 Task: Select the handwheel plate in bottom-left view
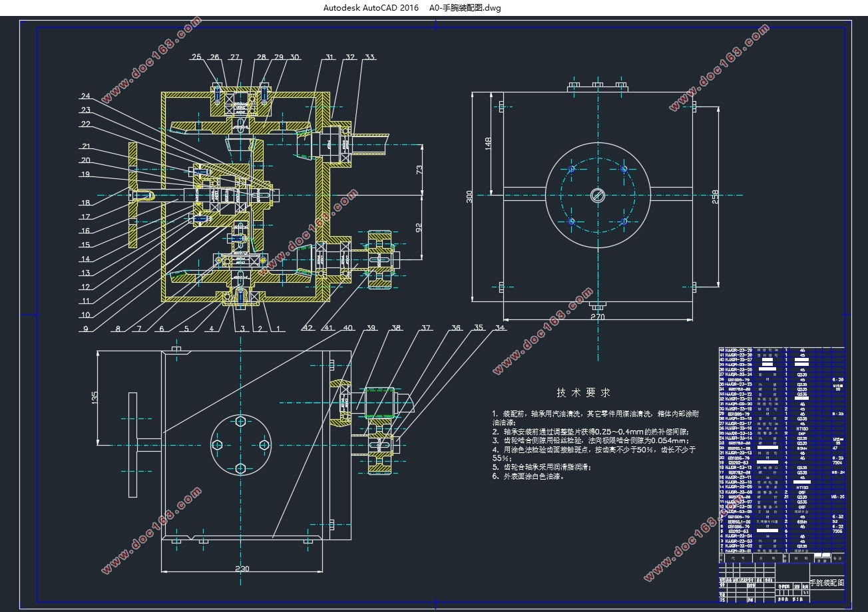(132, 445)
